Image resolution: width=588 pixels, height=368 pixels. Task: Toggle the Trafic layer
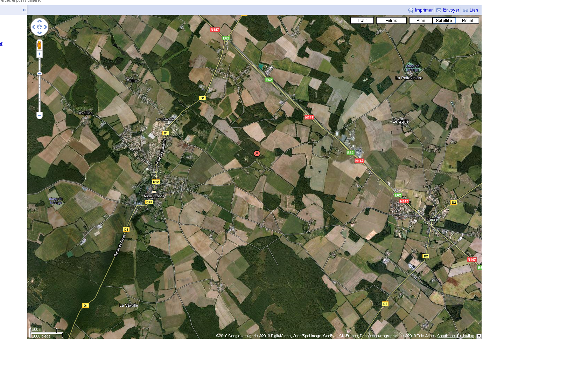[x=362, y=21]
